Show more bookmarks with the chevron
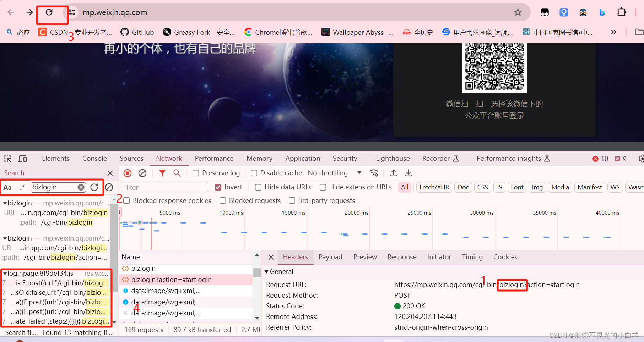 click(613, 32)
